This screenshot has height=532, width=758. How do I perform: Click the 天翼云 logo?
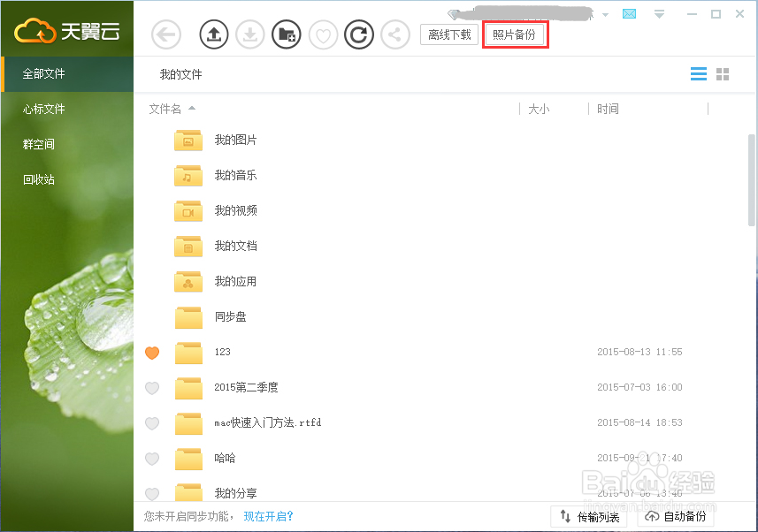click(x=67, y=31)
